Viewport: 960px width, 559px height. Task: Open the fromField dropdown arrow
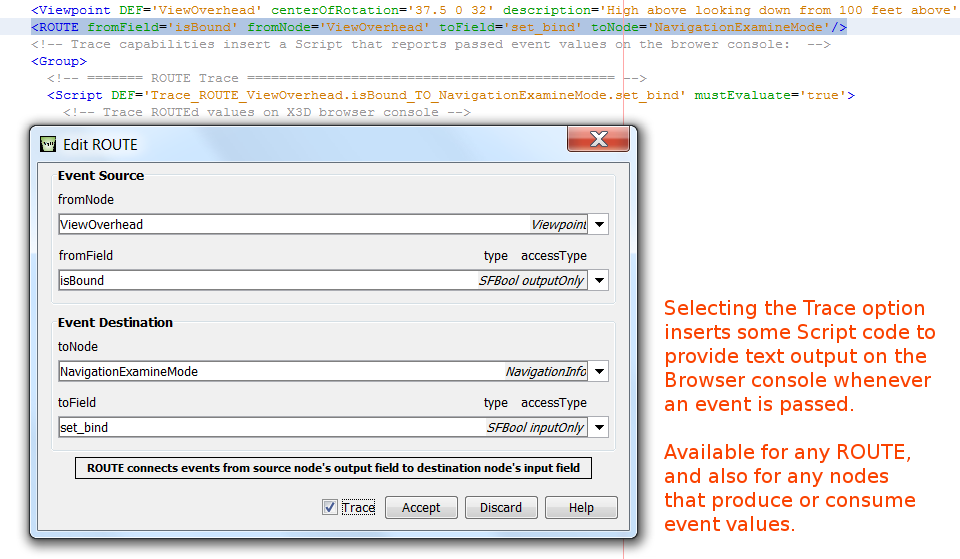[599, 281]
